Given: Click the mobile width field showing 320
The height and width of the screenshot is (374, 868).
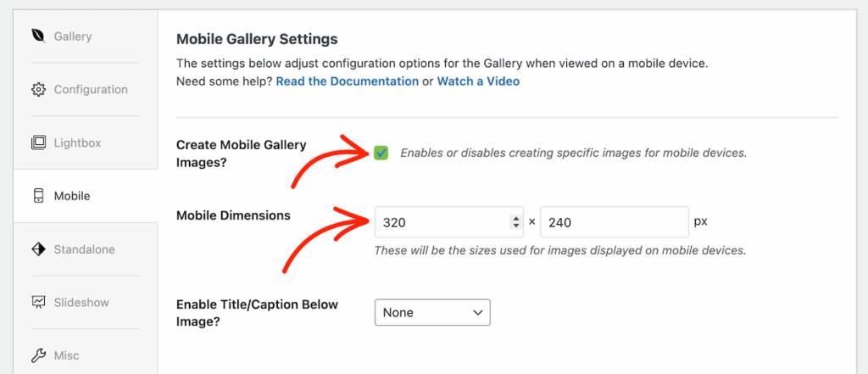Looking at the screenshot, I should point(441,223).
